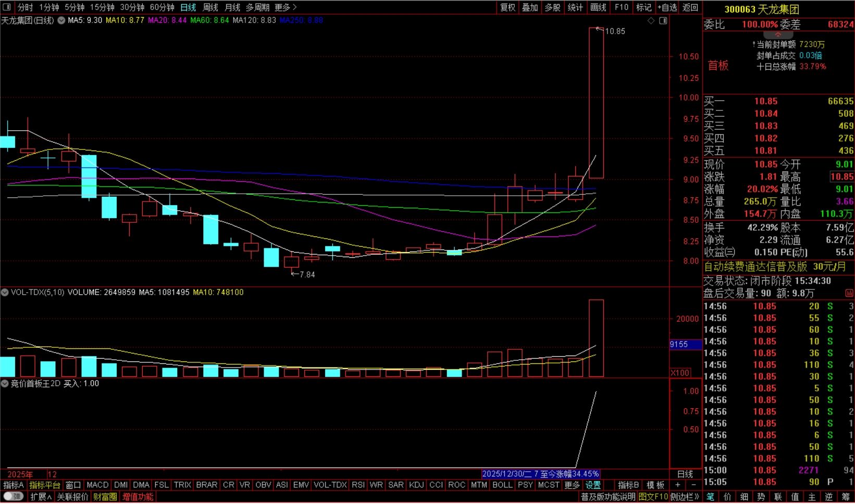Open the 指标B indicator group
This screenshot has width=855, height=504.
pos(628,485)
